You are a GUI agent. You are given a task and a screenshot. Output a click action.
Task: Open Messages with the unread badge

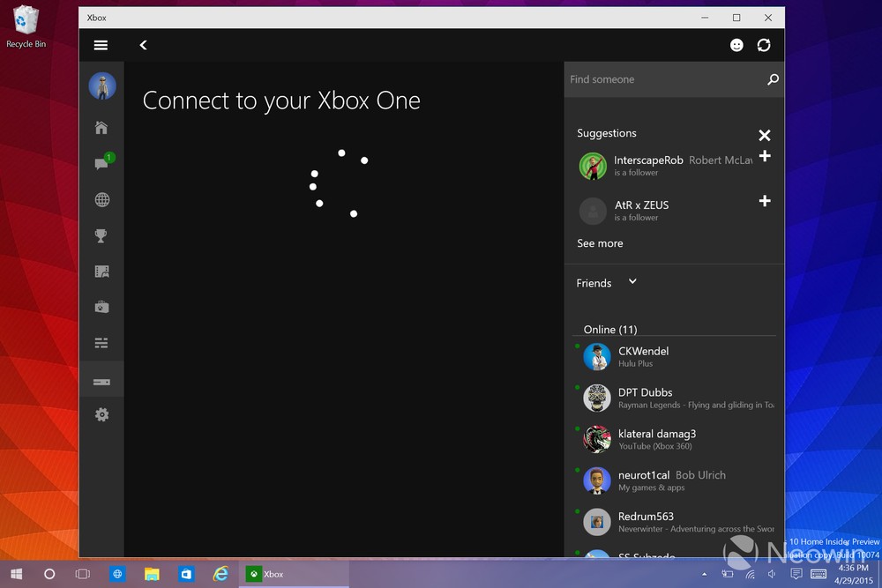[x=101, y=163]
